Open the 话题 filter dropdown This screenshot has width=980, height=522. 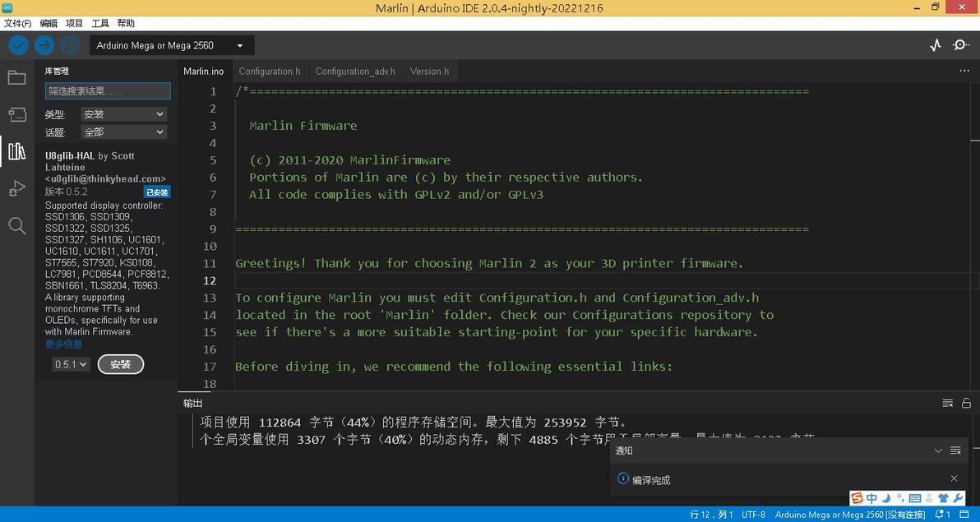pos(124,132)
